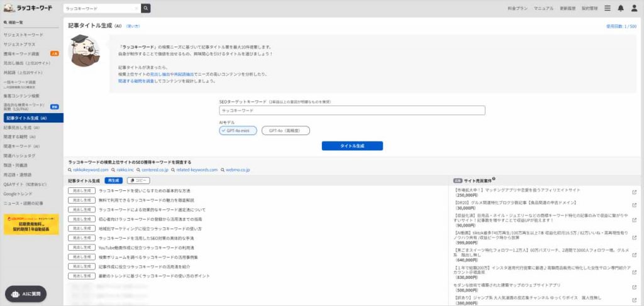Click the professor otter mascot image
Viewport: 644px width, 306px height.
click(85, 50)
